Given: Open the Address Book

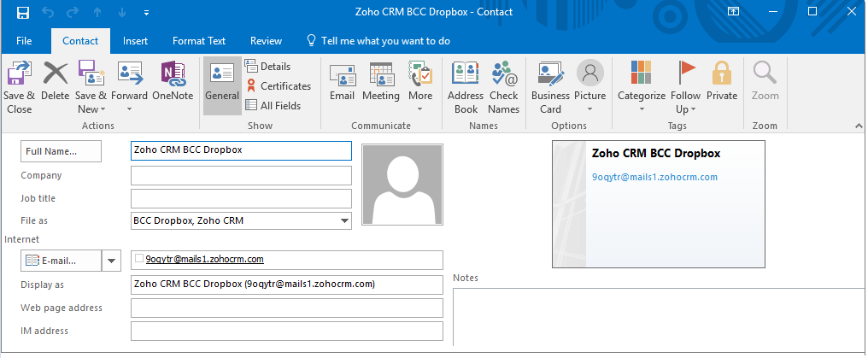Looking at the screenshot, I should 466,87.
